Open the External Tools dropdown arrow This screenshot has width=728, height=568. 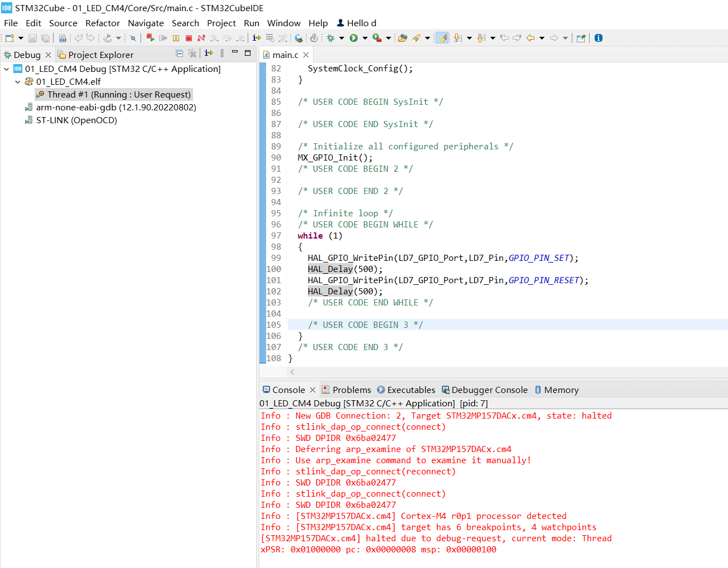(388, 38)
